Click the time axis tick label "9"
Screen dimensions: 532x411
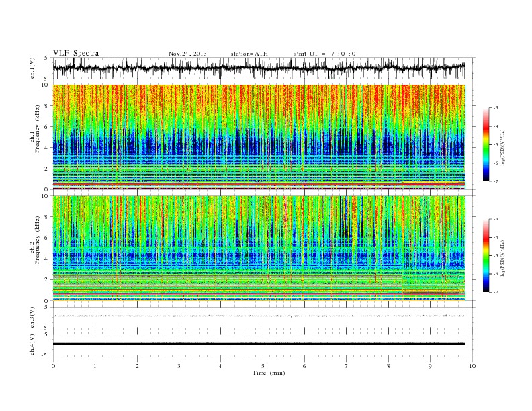430,366
